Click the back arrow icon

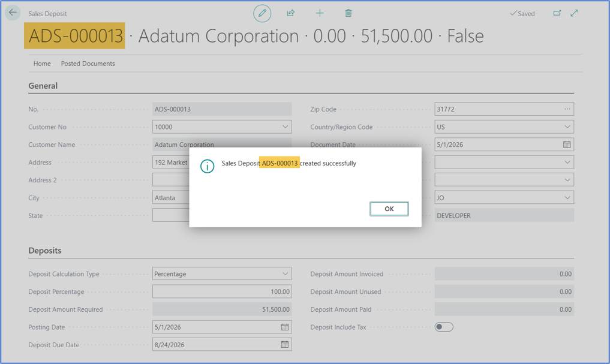[13, 13]
